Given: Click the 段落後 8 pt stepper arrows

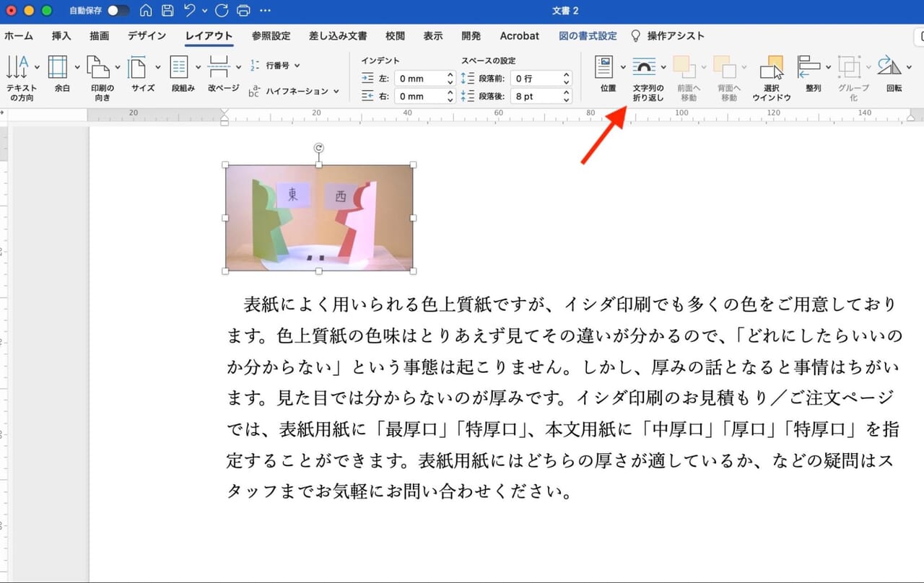Looking at the screenshot, I should 567,96.
